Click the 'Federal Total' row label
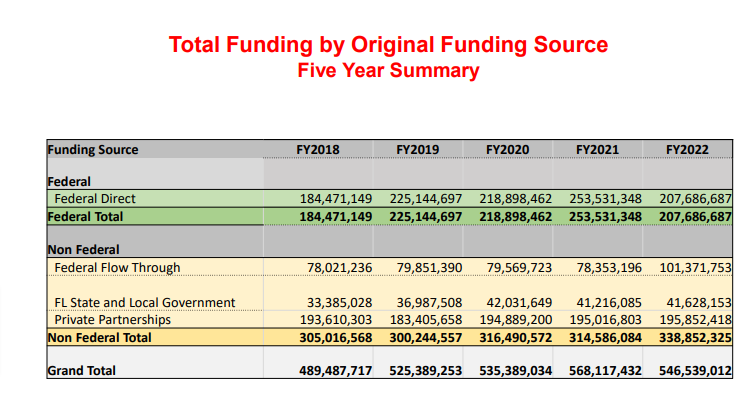This screenshot has height=394, width=749. (x=86, y=216)
